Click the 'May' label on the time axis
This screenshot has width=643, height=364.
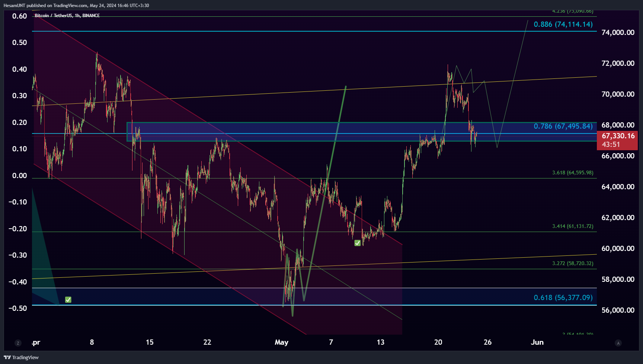click(x=281, y=342)
